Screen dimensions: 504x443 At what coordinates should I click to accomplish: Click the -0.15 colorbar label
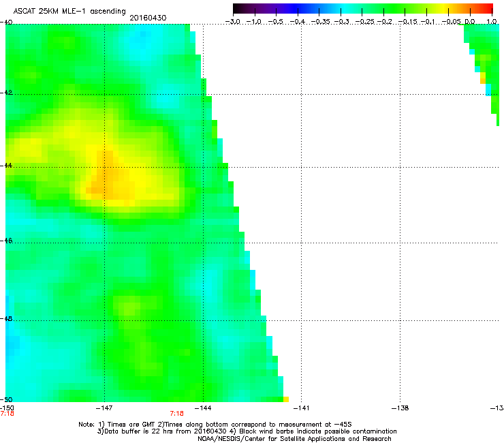coord(407,22)
